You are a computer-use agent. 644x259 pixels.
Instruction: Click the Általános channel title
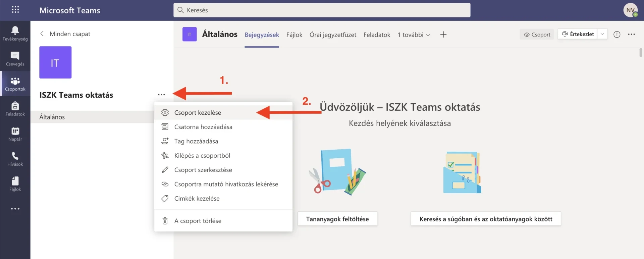(x=220, y=34)
